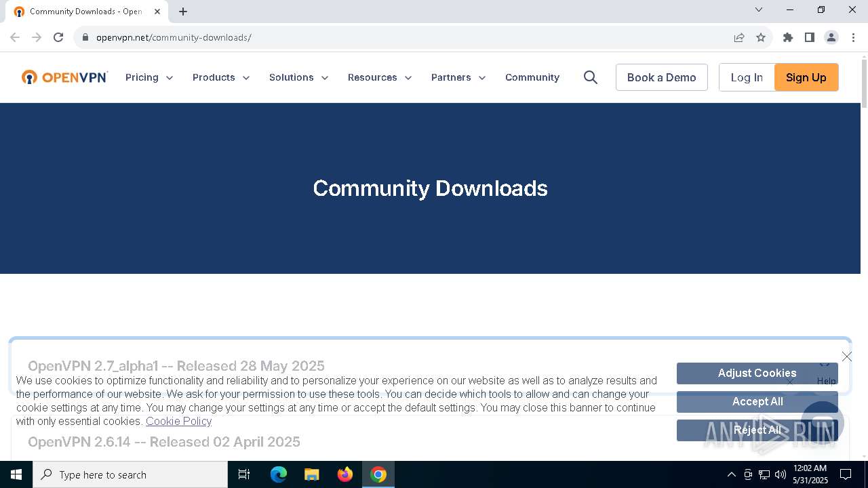Open Chrome three-dot menu
This screenshot has width=868, height=488.
[x=853, y=37]
